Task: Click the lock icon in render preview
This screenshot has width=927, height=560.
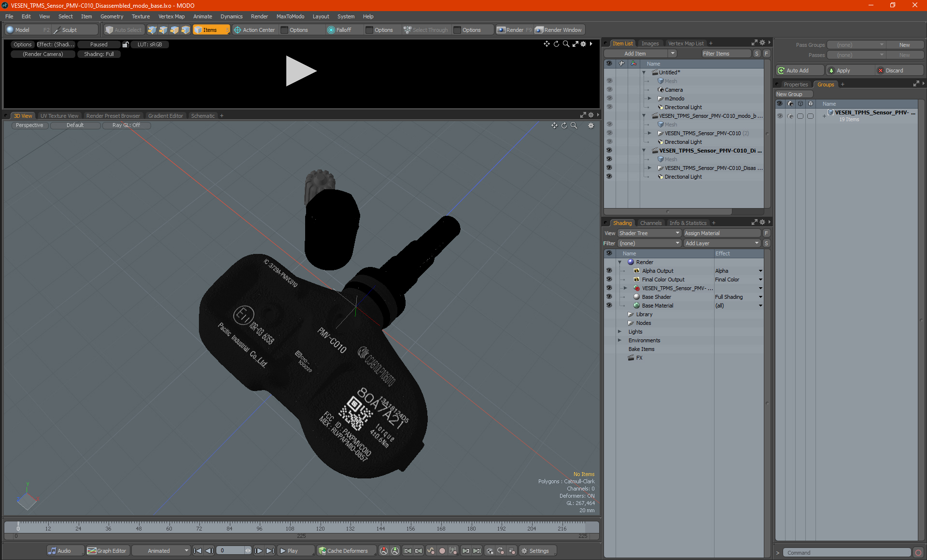Action: pos(126,44)
